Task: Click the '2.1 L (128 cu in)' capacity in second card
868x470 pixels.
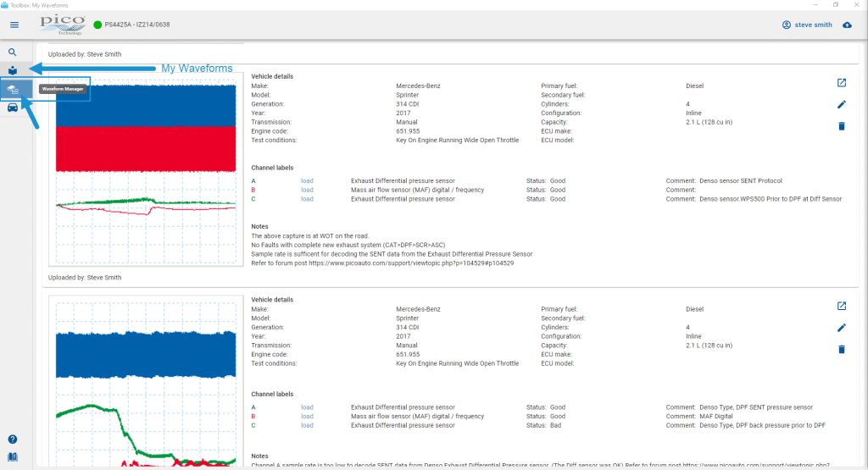Action: (x=709, y=346)
